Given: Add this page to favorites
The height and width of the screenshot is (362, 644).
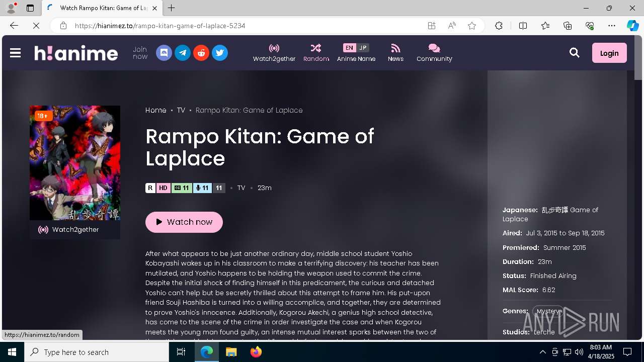Looking at the screenshot, I should (x=472, y=26).
